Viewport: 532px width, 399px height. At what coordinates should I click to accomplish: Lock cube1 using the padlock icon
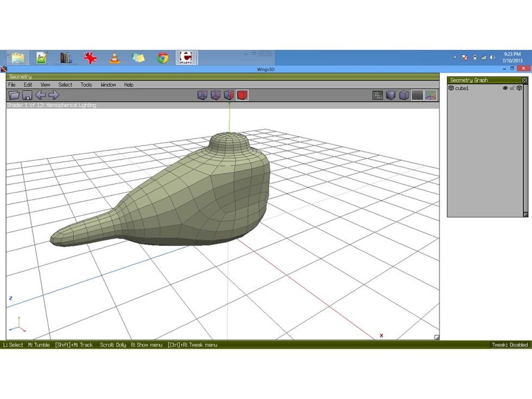pyautogui.click(x=512, y=88)
